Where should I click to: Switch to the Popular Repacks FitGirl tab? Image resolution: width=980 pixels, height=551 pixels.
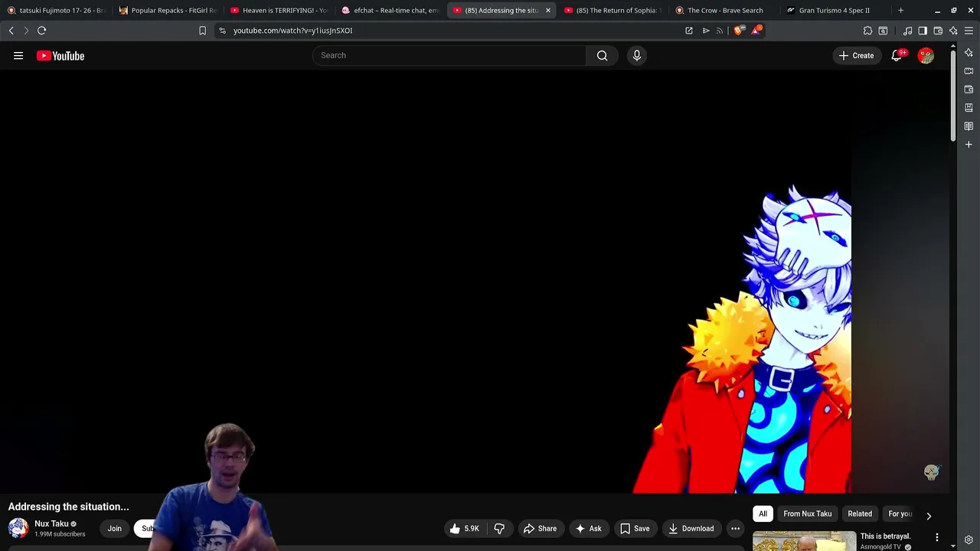168,10
